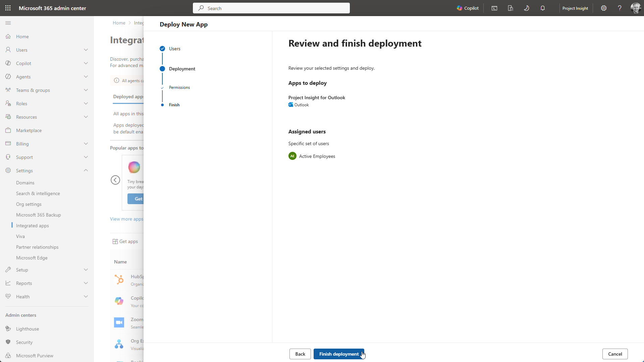The image size is (644, 362).
Task: Expand the Teams & groups section
Action: tap(47, 90)
